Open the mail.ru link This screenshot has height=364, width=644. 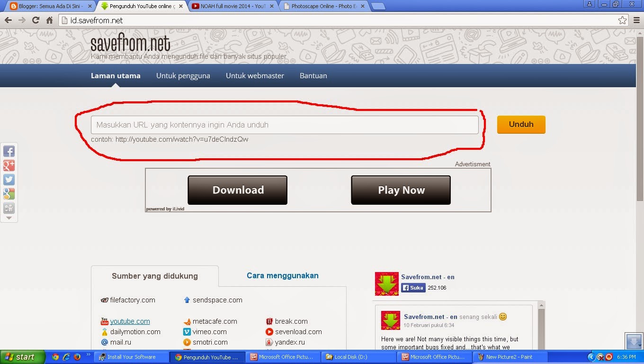click(x=120, y=342)
